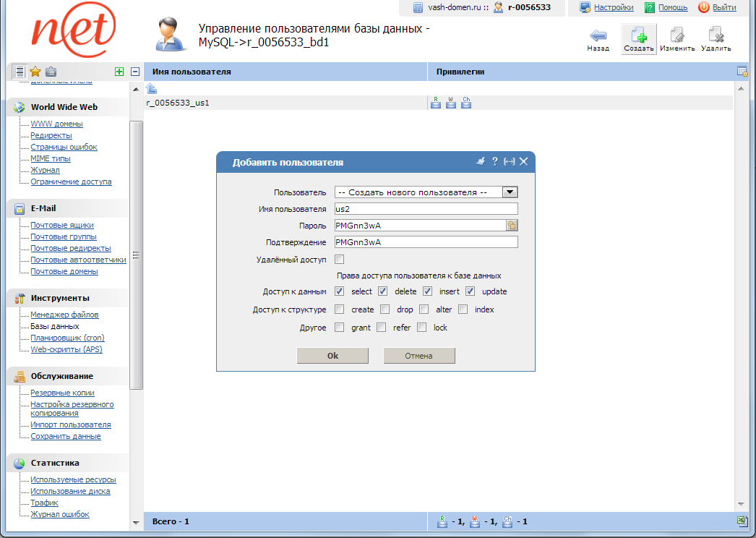Open the Пользователь dropdown list
Image resolution: width=756 pixels, height=538 pixels.
coord(510,192)
